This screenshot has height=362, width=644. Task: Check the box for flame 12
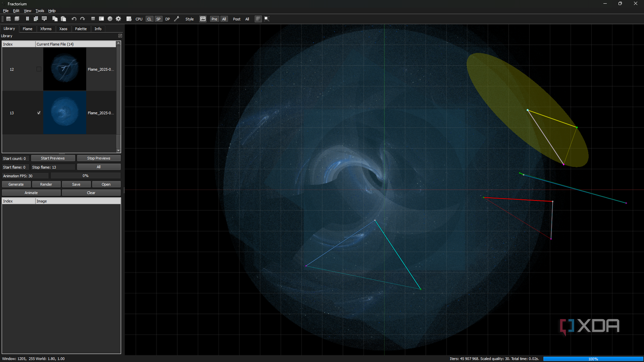pyautogui.click(x=39, y=69)
